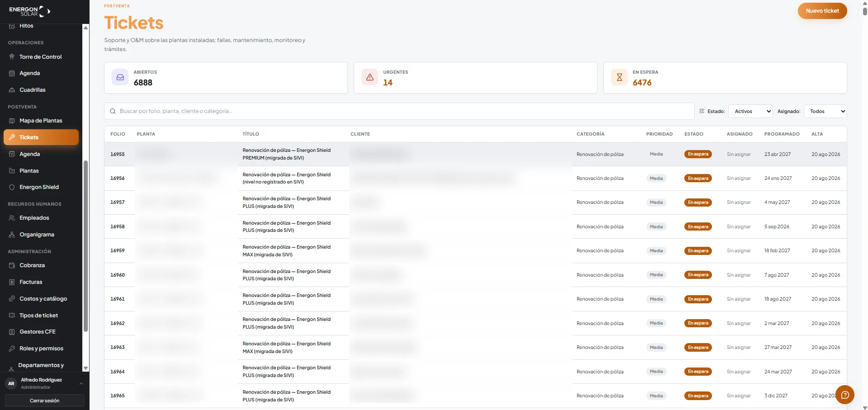
Task: Select Energon Shield menu item
Action: 41,187
